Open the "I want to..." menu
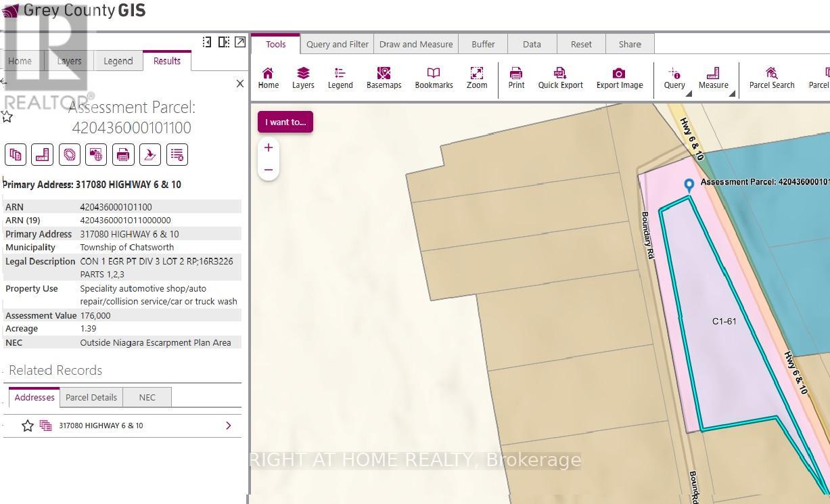 point(285,122)
